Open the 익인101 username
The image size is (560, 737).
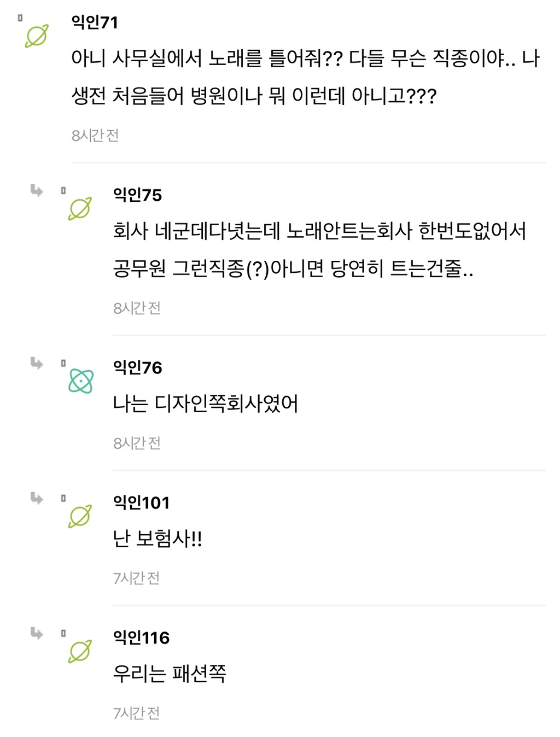141,502
